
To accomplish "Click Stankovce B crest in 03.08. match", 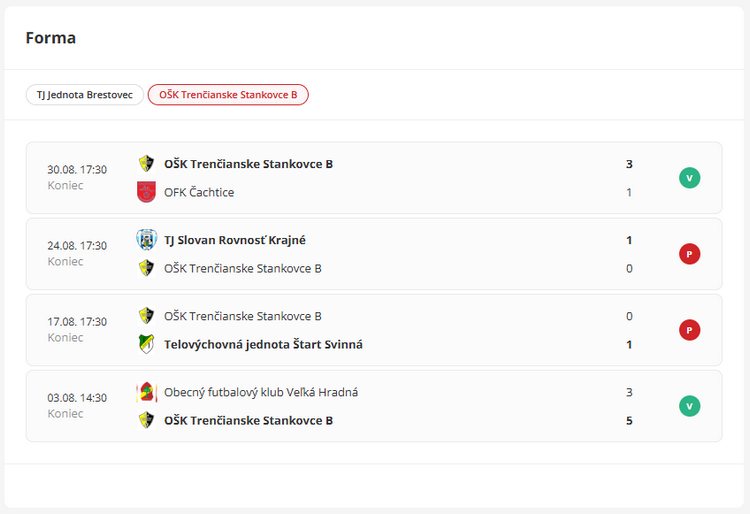I will tap(146, 420).
